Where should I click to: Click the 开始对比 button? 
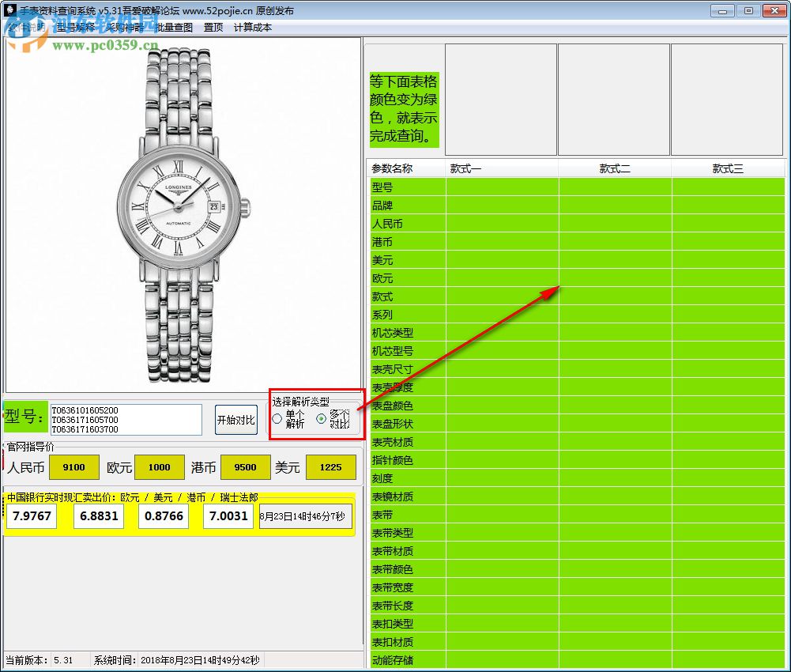(236, 420)
